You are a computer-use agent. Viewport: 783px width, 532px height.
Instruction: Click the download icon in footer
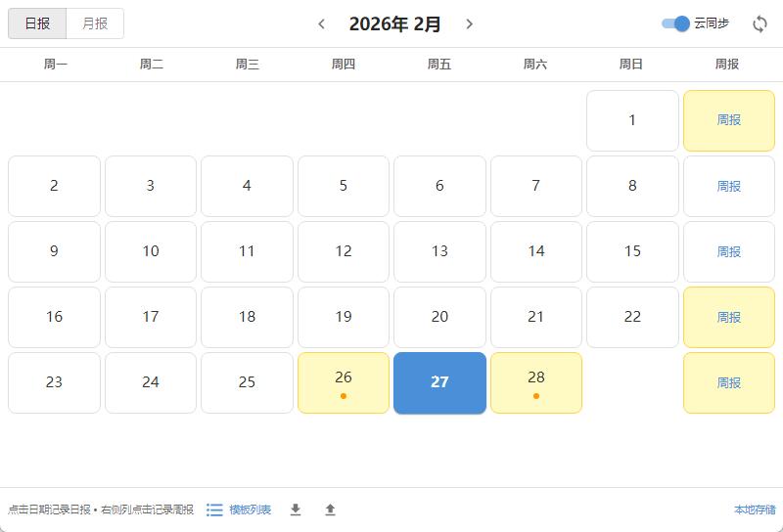(x=296, y=510)
